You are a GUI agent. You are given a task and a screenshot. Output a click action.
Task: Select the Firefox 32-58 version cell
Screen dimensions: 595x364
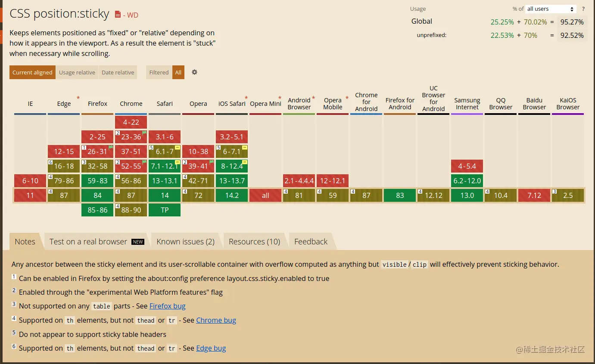[97, 166]
